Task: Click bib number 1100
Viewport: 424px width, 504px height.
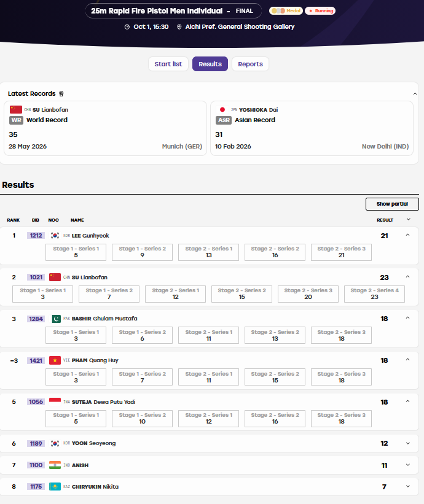Action: [36, 465]
